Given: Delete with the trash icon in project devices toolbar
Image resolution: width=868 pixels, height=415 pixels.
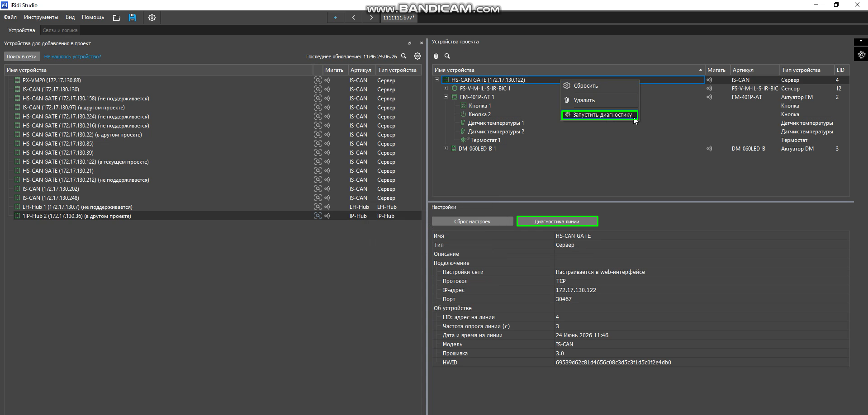Looking at the screenshot, I should pos(436,56).
